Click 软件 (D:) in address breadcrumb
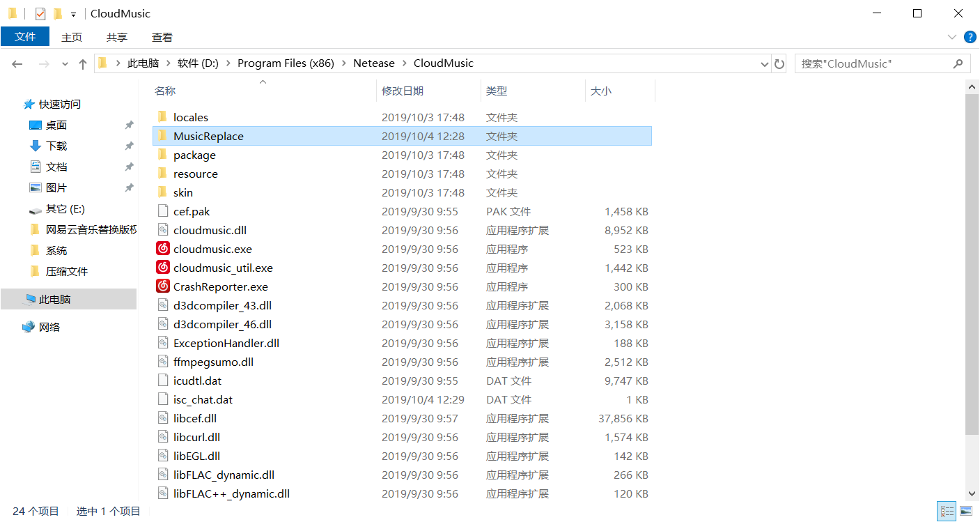980x522 pixels. pos(198,63)
